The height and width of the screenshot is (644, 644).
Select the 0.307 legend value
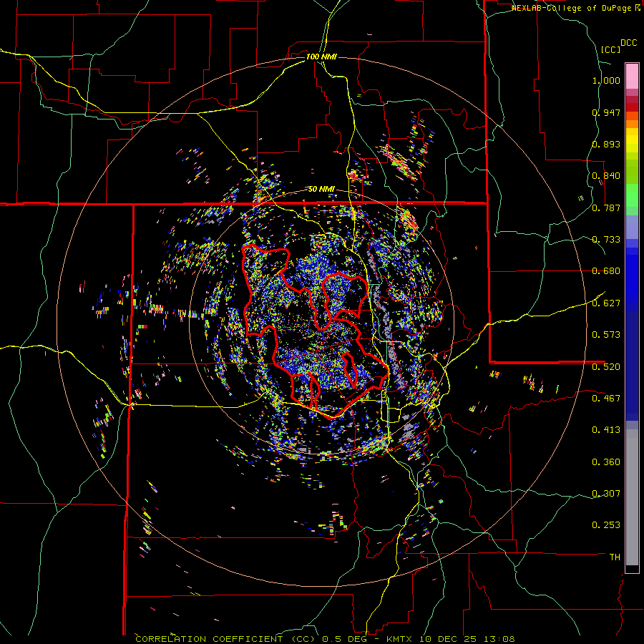coord(606,493)
